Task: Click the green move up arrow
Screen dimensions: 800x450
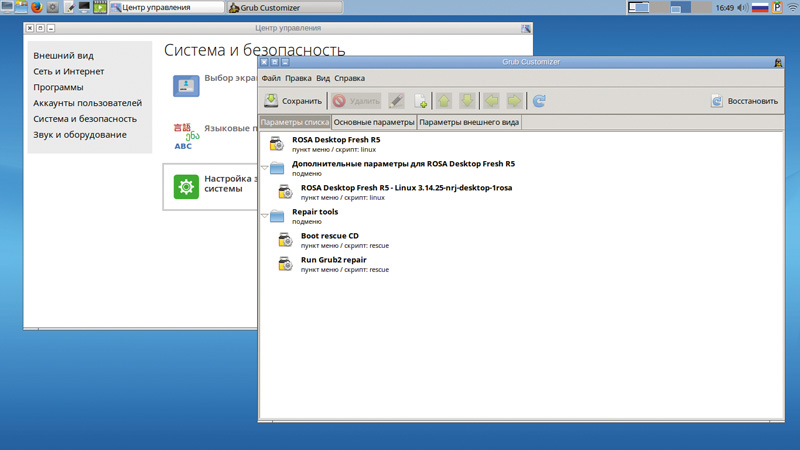Action: [x=444, y=101]
